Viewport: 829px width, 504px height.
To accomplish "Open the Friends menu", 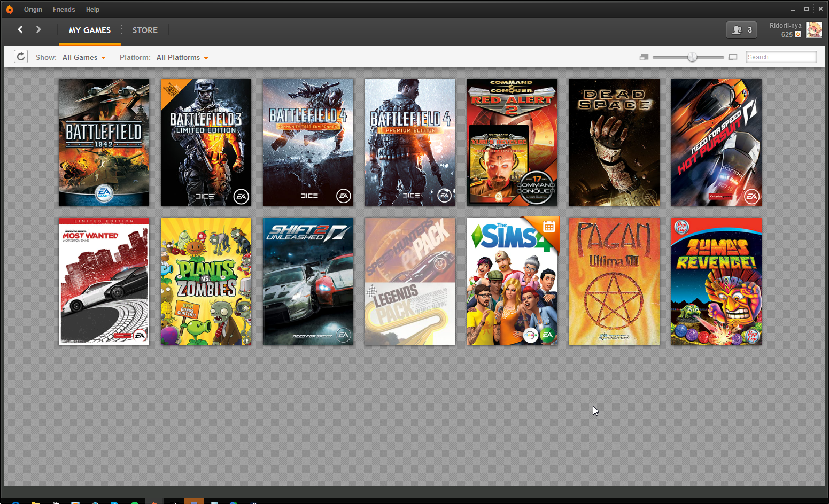I will click(64, 10).
